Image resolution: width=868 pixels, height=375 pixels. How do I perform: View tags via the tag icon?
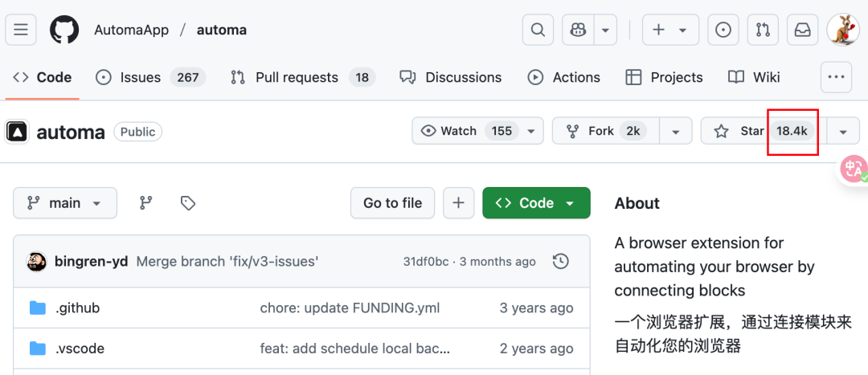point(188,203)
